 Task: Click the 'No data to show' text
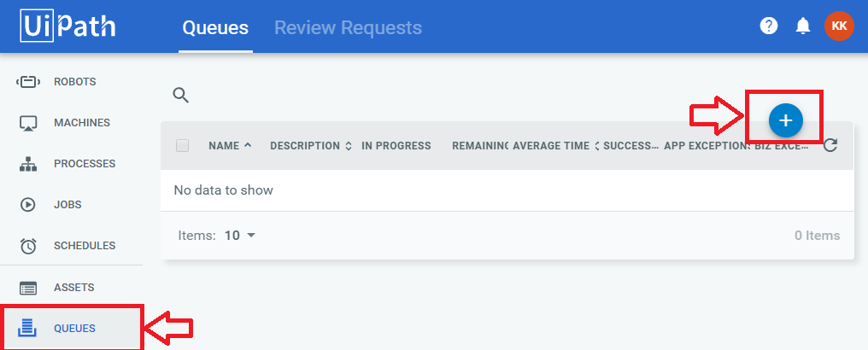click(224, 190)
